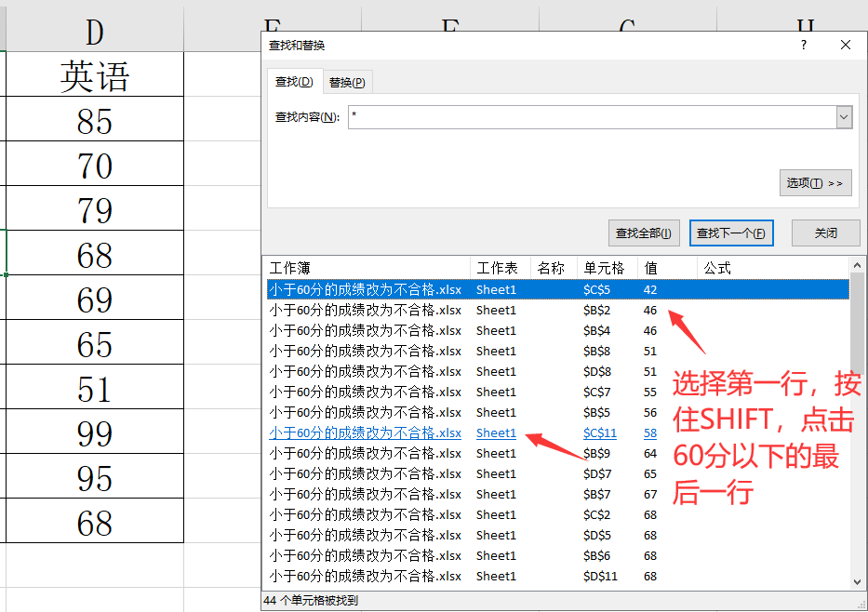Sort results by 工作簿 column header
The image size is (868, 612).
coord(367,268)
